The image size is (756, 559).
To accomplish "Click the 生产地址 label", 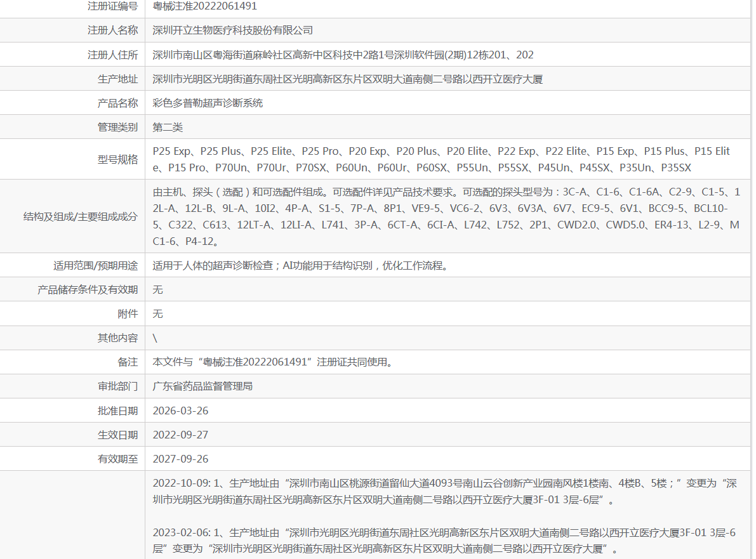I will [117, 79].
